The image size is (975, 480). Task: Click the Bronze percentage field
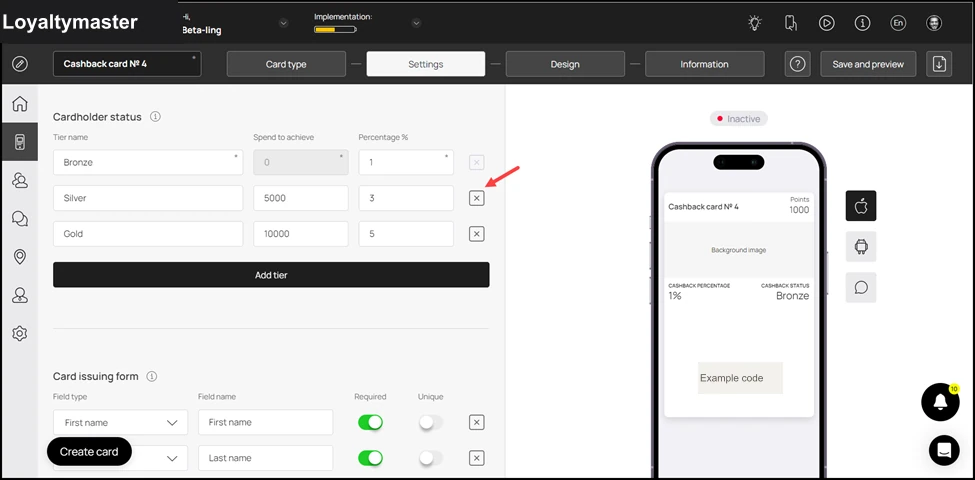(x=406, y=162)
